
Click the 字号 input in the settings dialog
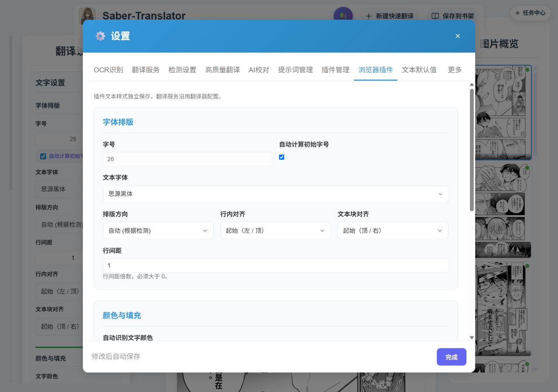187,159
